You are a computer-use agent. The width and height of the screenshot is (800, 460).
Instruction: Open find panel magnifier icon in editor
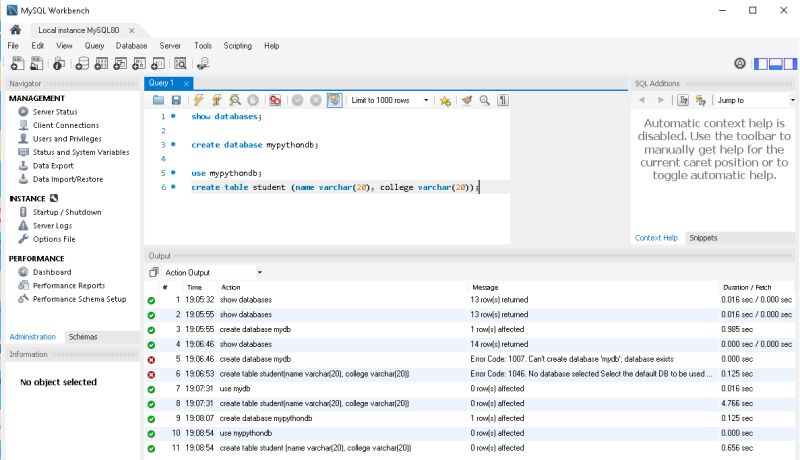tap(485, 100)
